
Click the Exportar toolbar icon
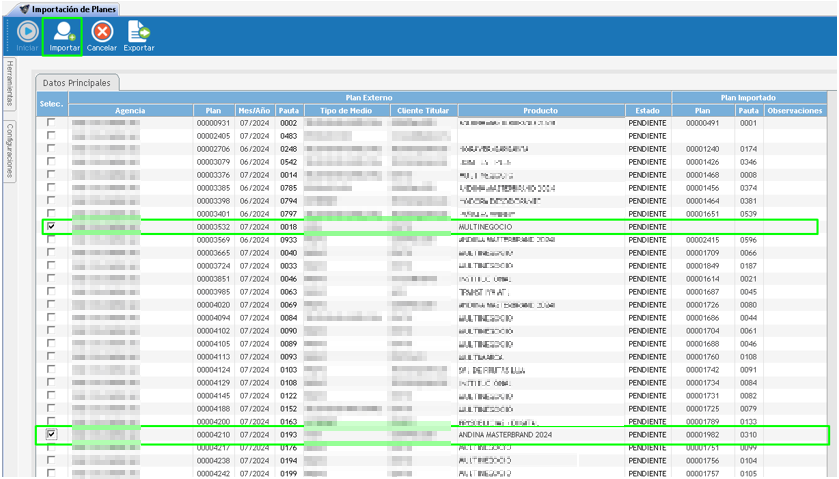pyautogui.click(x=139, y=33)
